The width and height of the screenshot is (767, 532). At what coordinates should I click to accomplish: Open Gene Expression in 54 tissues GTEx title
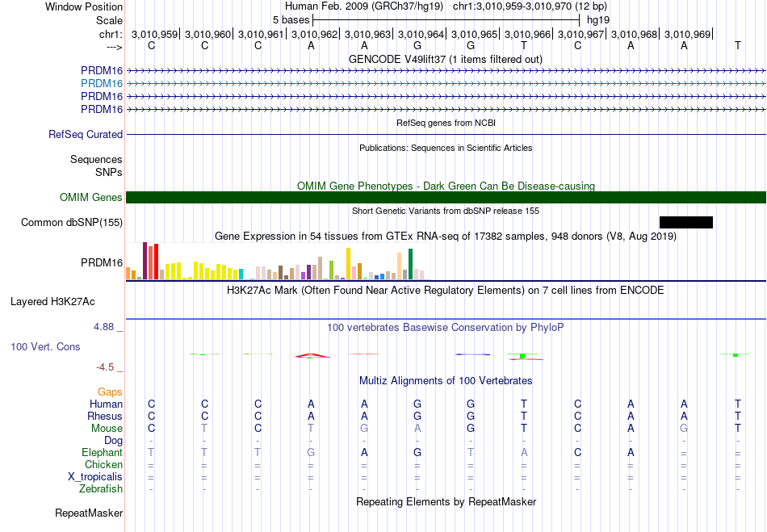446,237
